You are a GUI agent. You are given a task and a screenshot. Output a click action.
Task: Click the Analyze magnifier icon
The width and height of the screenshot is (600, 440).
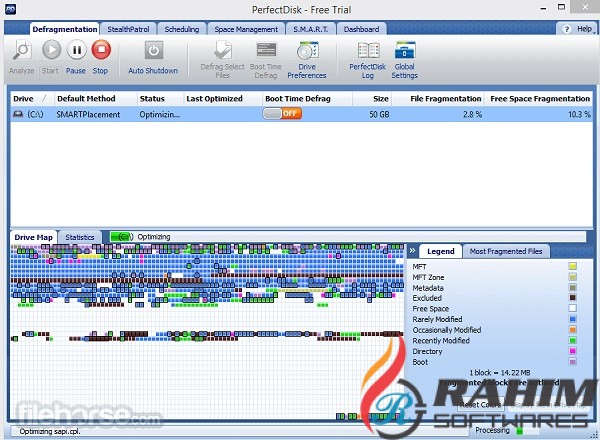pos(22,51)
